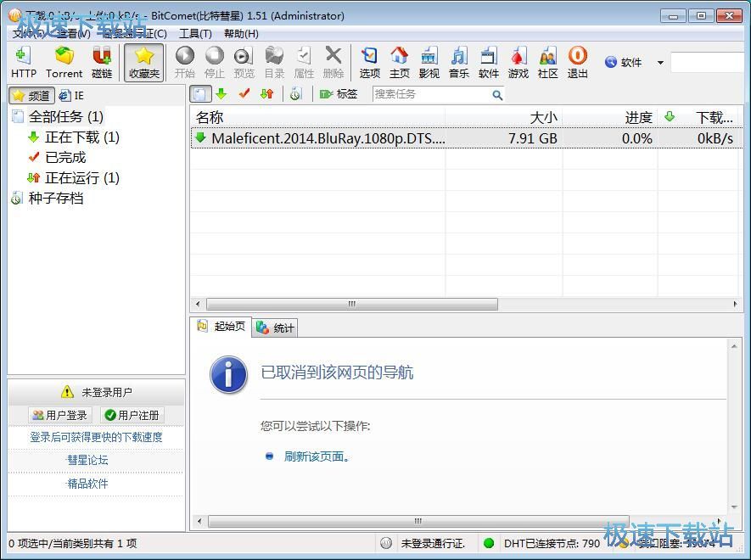Click the 标签 tags button
751x560 pixels.
(x=338, y=94)
